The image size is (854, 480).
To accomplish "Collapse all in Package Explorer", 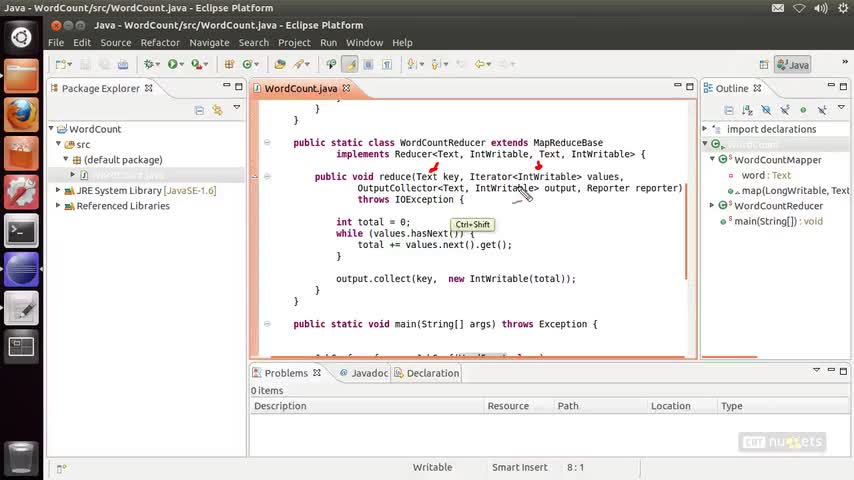I will 199,110.
